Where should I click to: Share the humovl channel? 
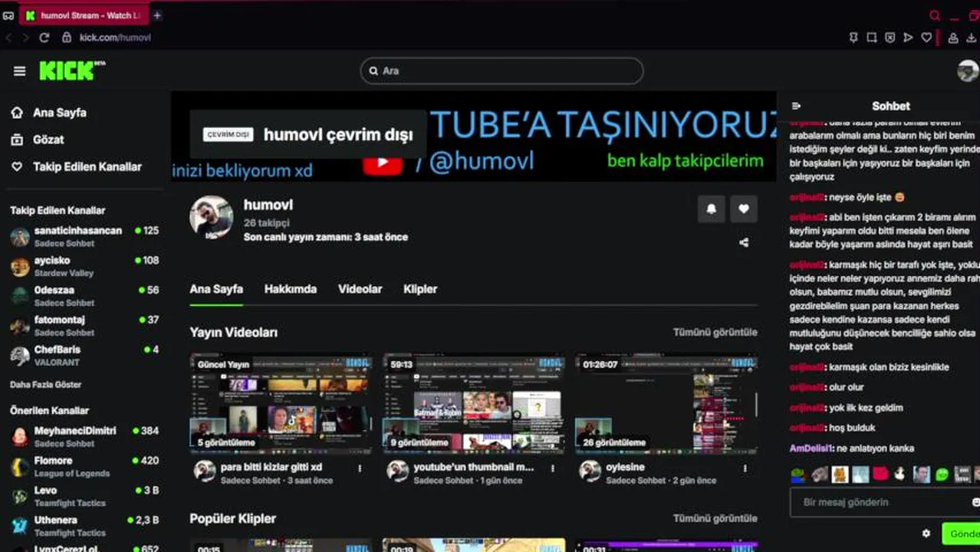click(x=744, y=242)
